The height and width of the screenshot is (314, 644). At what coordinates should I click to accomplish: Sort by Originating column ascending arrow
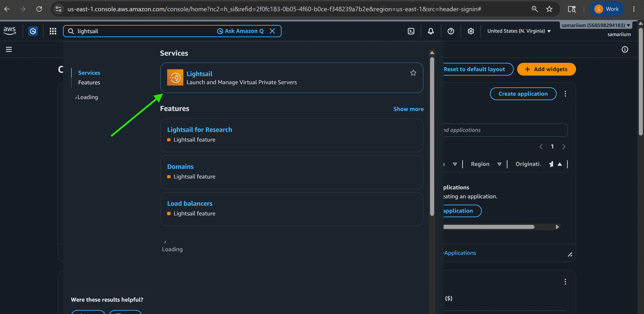560,164
